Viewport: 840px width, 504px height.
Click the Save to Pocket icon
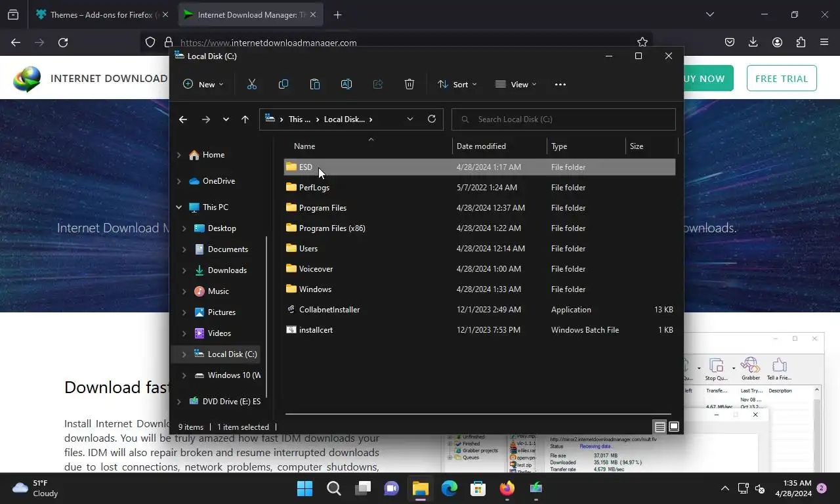click(730, 42)
